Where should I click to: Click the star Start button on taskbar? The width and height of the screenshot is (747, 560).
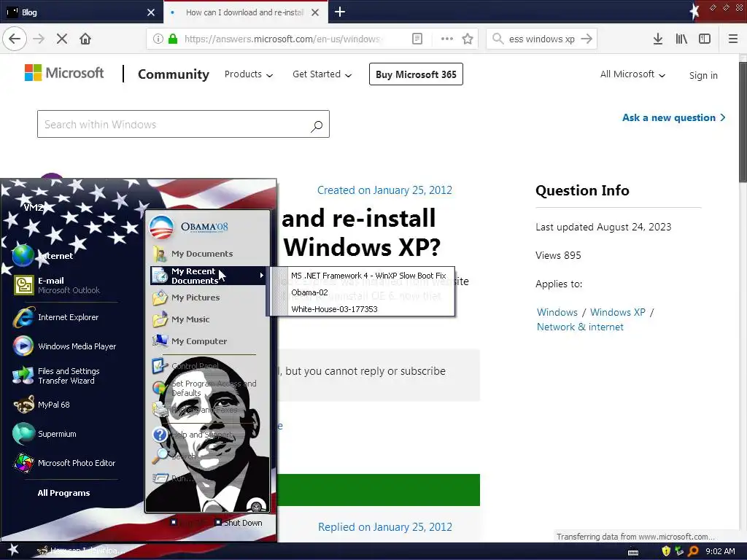point(13,551)
